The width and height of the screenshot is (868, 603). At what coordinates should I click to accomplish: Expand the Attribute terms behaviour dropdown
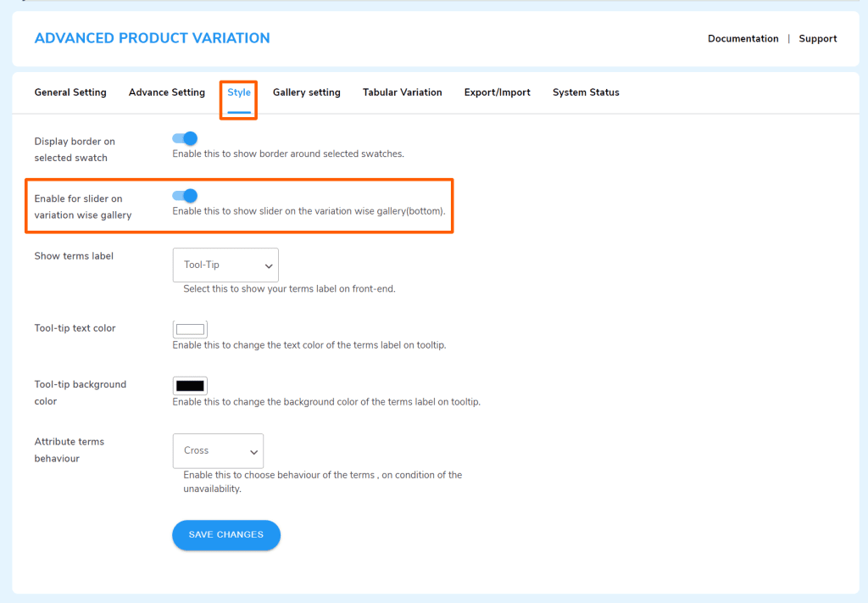pos(218,450)
